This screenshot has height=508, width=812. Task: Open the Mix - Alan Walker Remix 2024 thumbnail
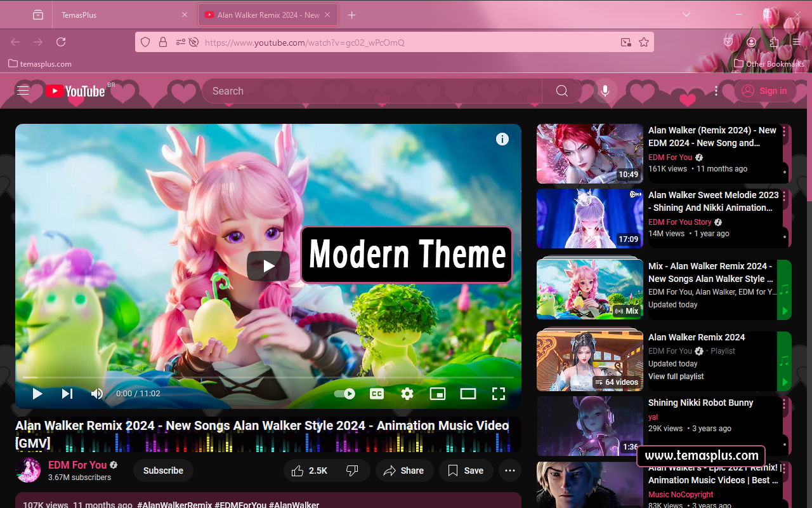(x=590, y=289)
